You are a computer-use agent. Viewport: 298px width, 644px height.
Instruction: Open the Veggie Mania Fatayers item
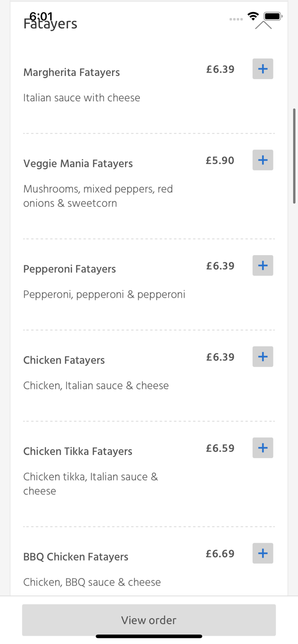[x=78, y=164]
